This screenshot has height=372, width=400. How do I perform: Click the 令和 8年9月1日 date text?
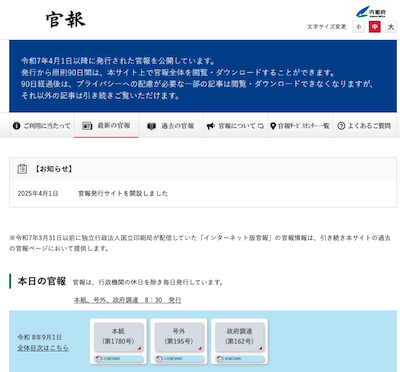[39, 337]
